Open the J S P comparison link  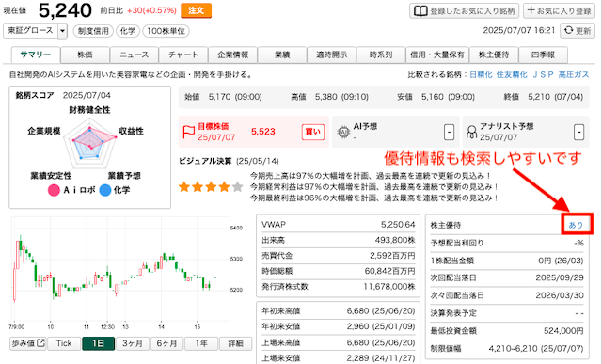543,74
